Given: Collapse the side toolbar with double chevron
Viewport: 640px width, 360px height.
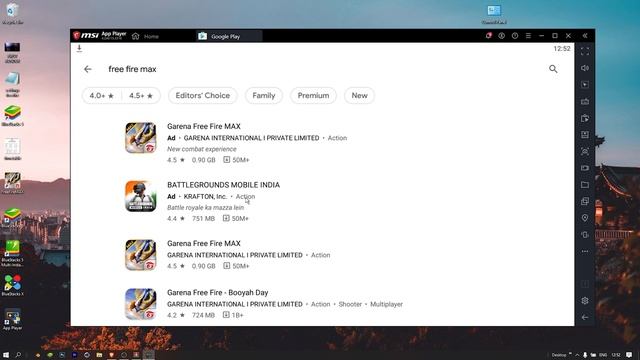Looking at the screenshot, I should click(x=585, y=36).
